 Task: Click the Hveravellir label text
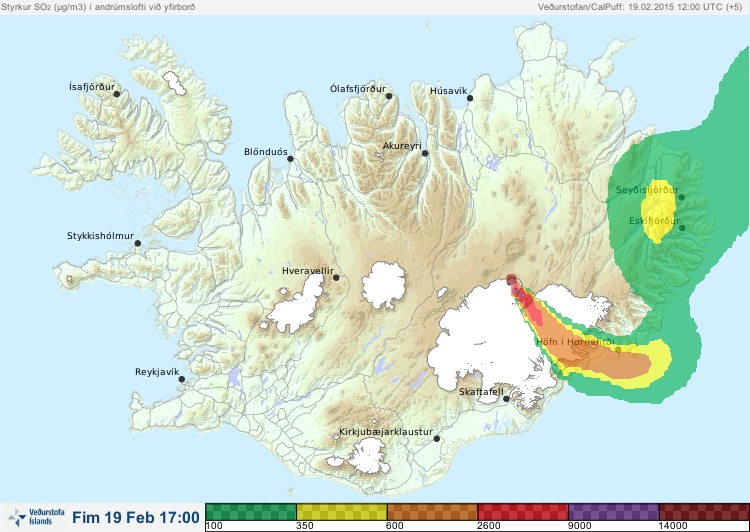tap(308, 271)
